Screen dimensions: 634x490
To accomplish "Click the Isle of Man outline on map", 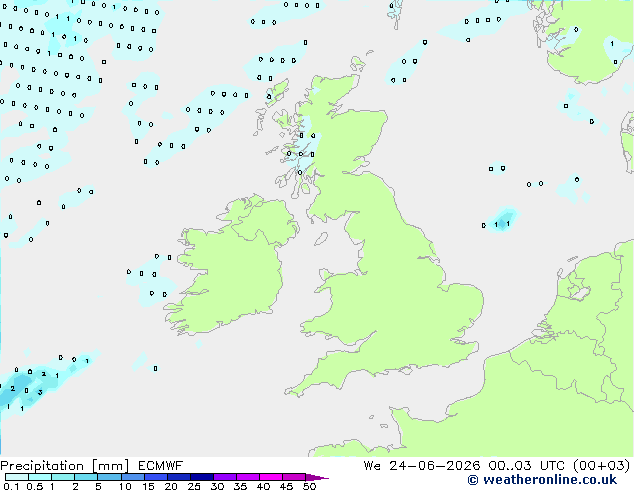I will (x=321, y=239).
